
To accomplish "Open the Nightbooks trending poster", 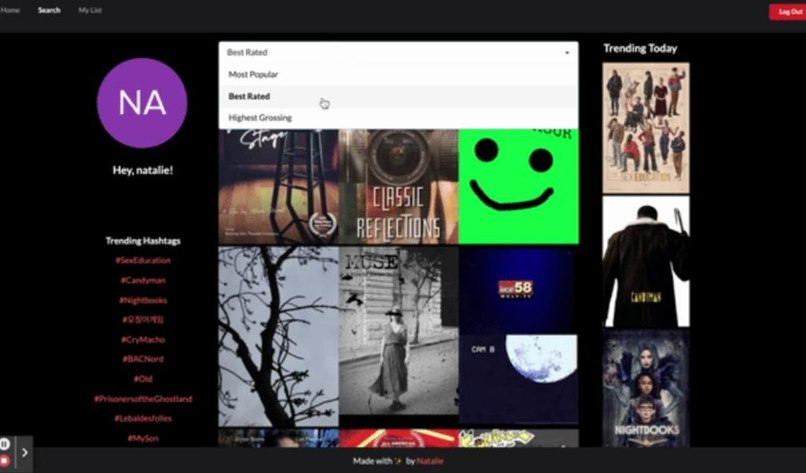I will [646, 388].
